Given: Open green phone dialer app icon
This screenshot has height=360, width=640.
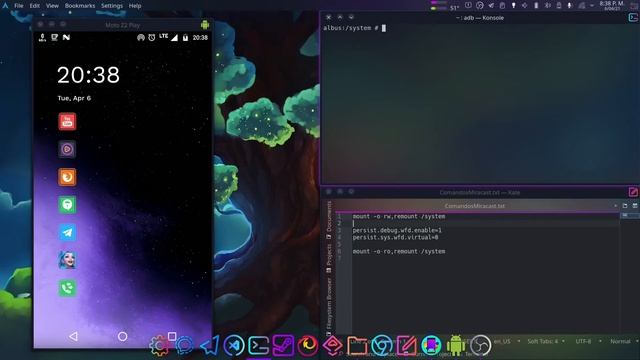Looking at the screenshot, I should tap(67, 288).
